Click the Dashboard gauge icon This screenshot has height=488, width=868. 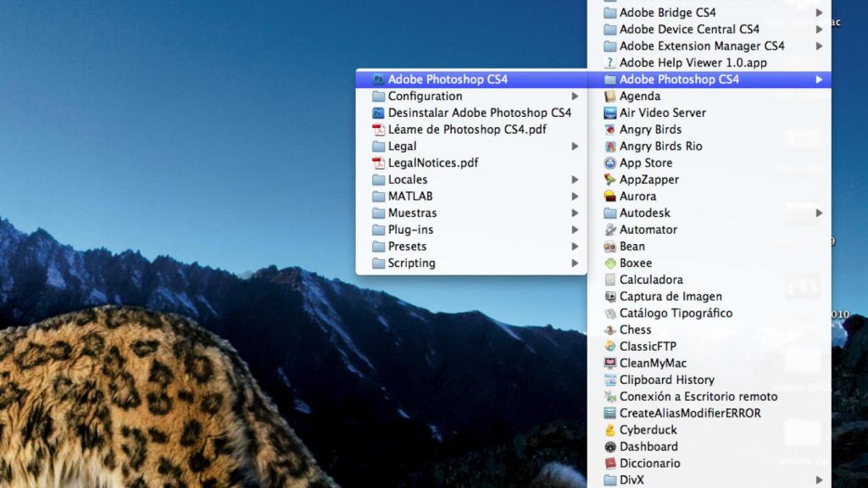(x=609, y=446)
